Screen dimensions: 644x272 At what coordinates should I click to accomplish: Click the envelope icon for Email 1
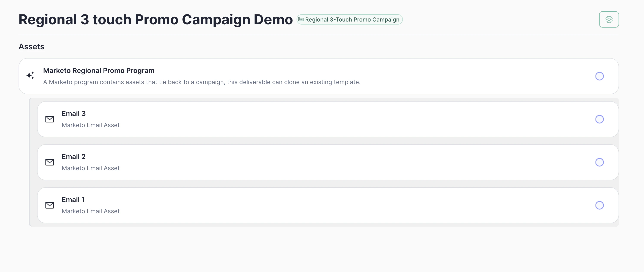click(50, 205)
